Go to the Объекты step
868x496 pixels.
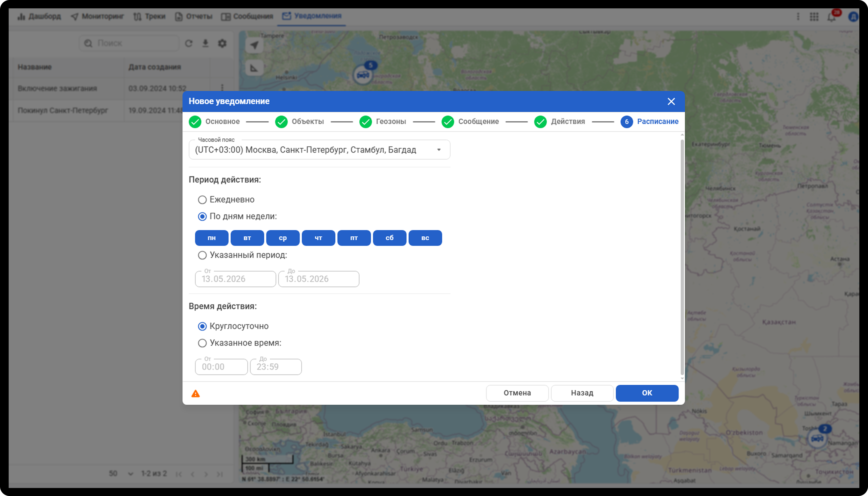tap(299, 122)
